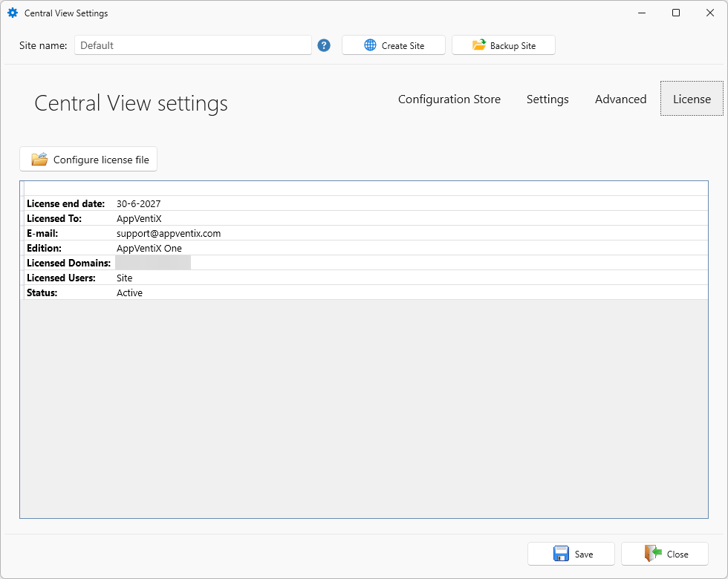Click the Create Site button
The width and height of the screenshot is (728, 579).
(393, 45)
